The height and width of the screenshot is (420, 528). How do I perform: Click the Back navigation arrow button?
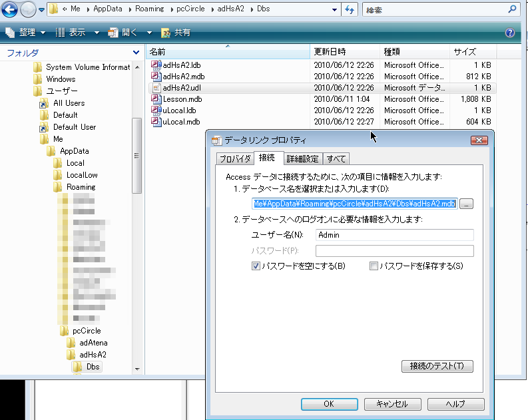tap(9, 9)
